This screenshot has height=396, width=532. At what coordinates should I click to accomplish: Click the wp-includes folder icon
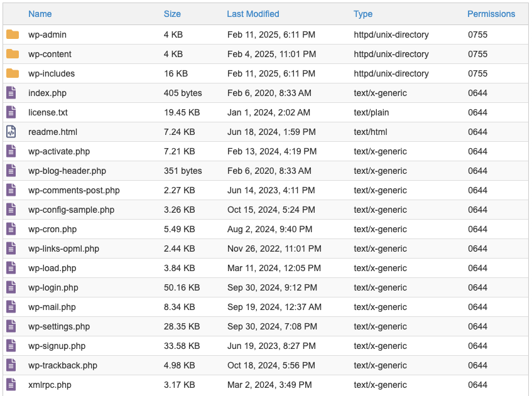point(13,73)
